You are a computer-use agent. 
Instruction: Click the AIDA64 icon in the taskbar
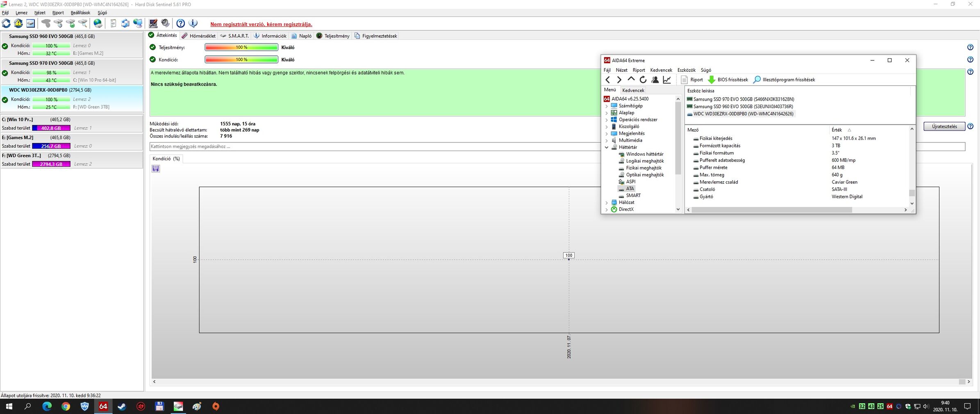pos(103,406)
